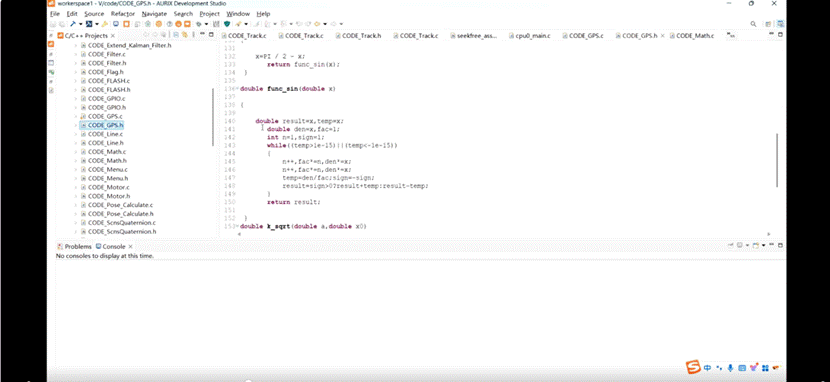Screen dimensions: 830x382
Task: Expand CODE_Filter.c tree node
Action: [x=75, y=54]
